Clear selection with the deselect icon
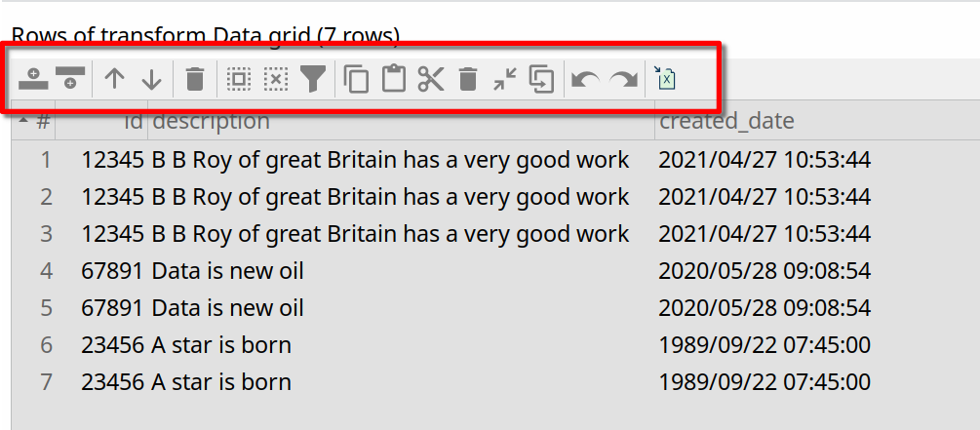This screenshot has height=430, width=980. (276, 79)
